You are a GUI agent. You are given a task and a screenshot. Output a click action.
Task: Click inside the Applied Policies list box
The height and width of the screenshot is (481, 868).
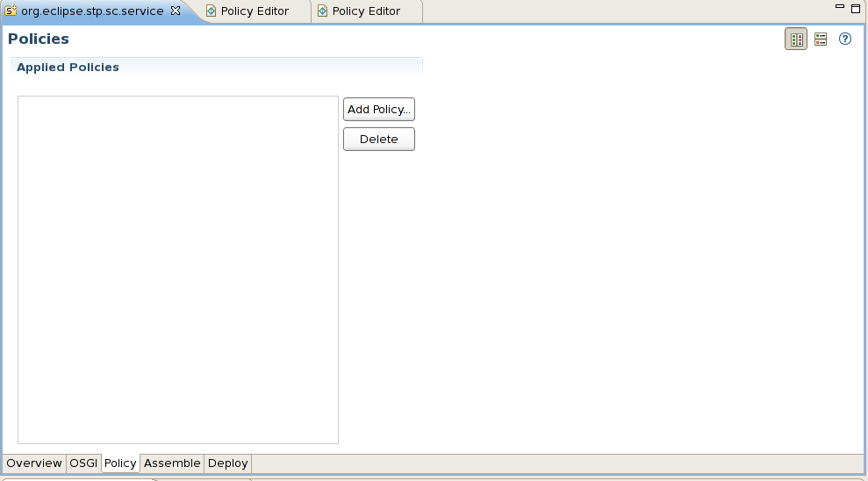click(177, 269)
